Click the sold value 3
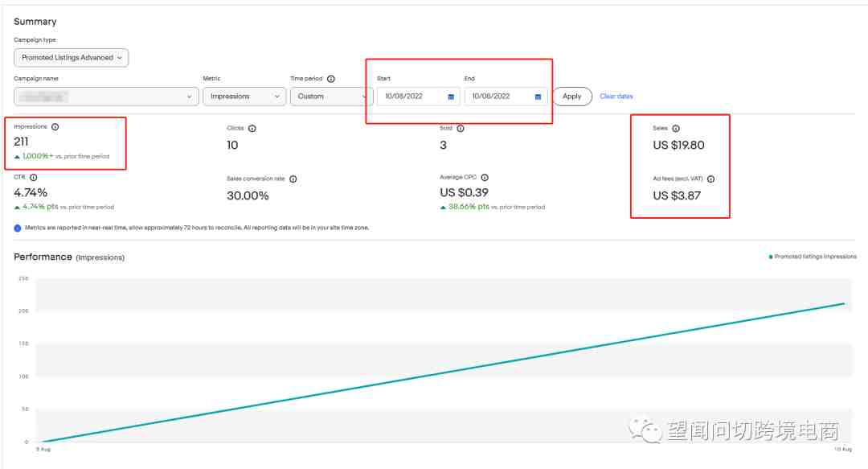This screenshot has width=868, height=469. click(x=443, y=146)
